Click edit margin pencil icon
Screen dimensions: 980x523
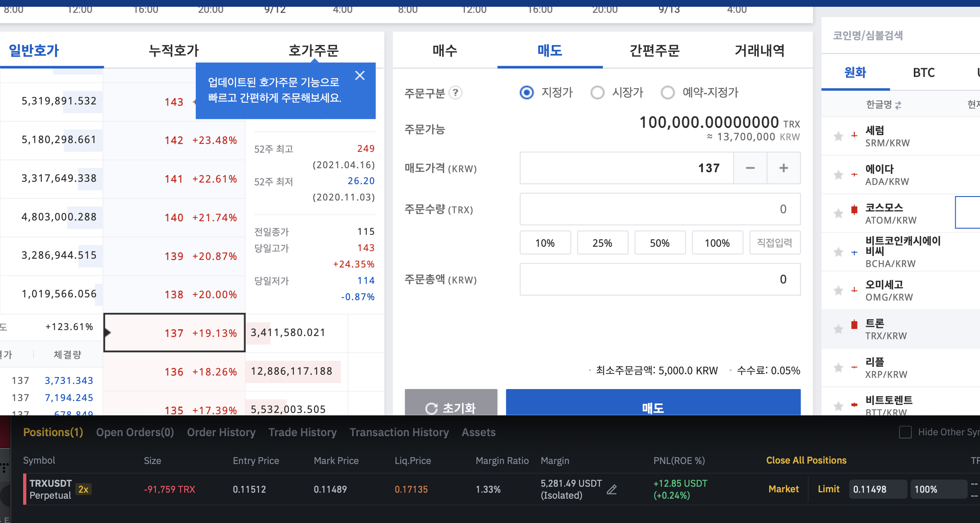pyautogui.click(x=612, y=490)
